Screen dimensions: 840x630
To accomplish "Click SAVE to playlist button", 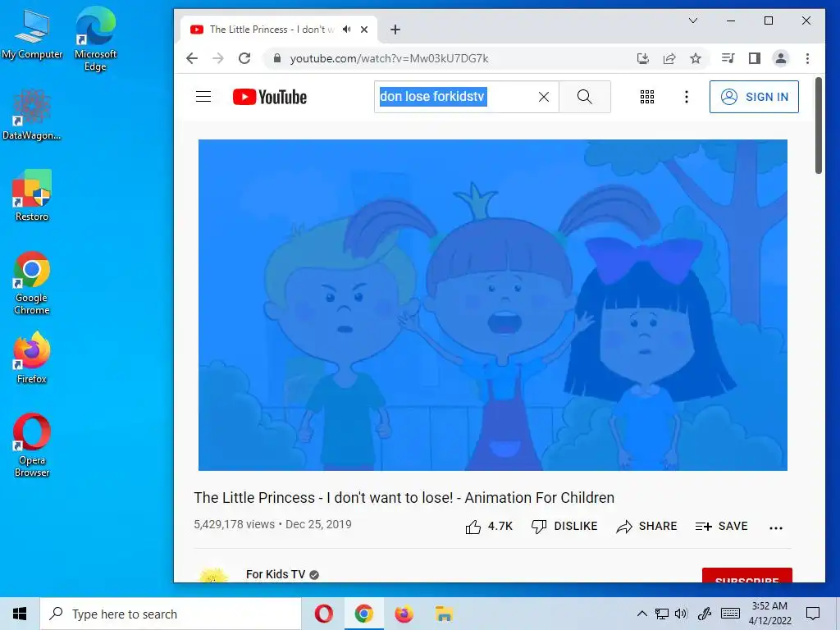I will coord(721,527).
